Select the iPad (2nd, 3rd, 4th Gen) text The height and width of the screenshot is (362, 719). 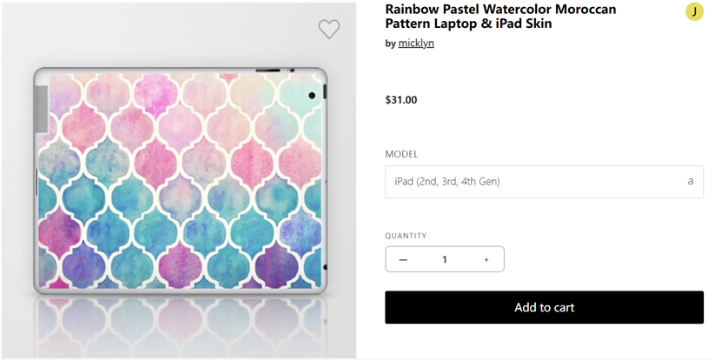[x=447, y=181]
